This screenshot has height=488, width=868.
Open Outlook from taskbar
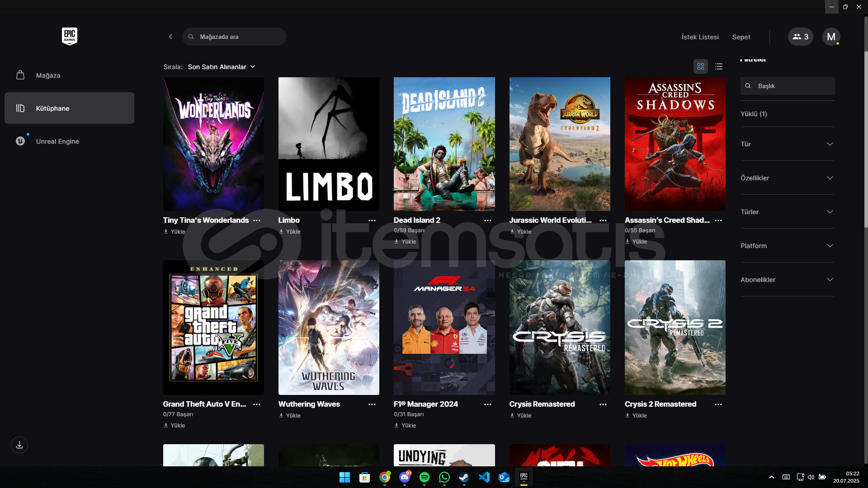tap(504, 477)
